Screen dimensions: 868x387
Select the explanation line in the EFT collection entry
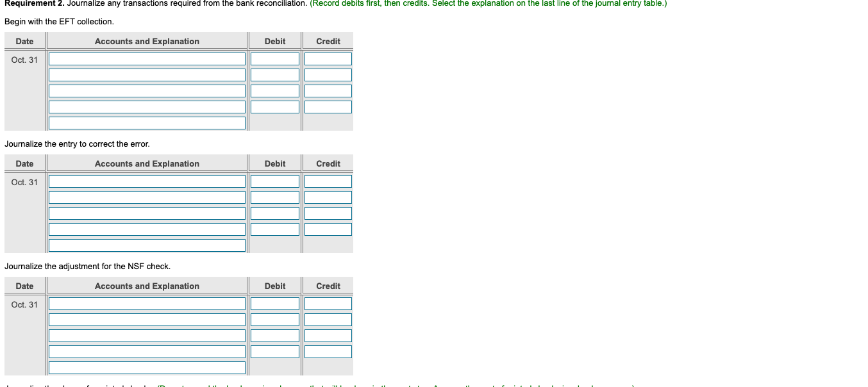147,122
